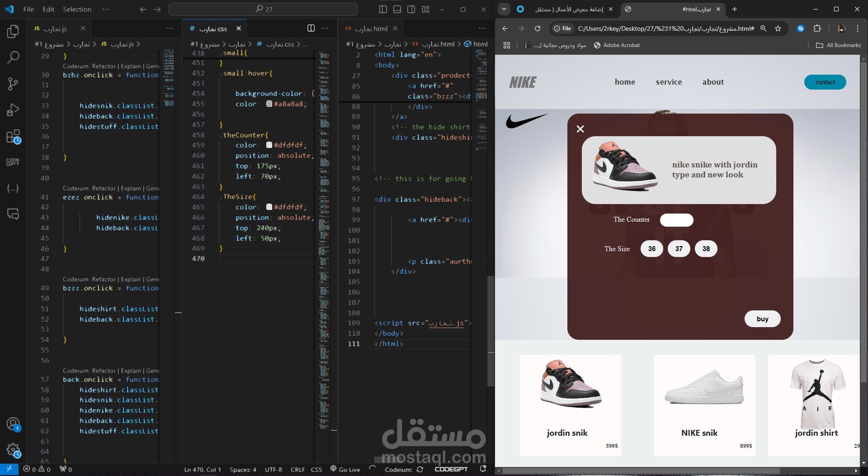Click the contact button on Nike page
Viewport: 868px width, 476px height.
(825, 82)
